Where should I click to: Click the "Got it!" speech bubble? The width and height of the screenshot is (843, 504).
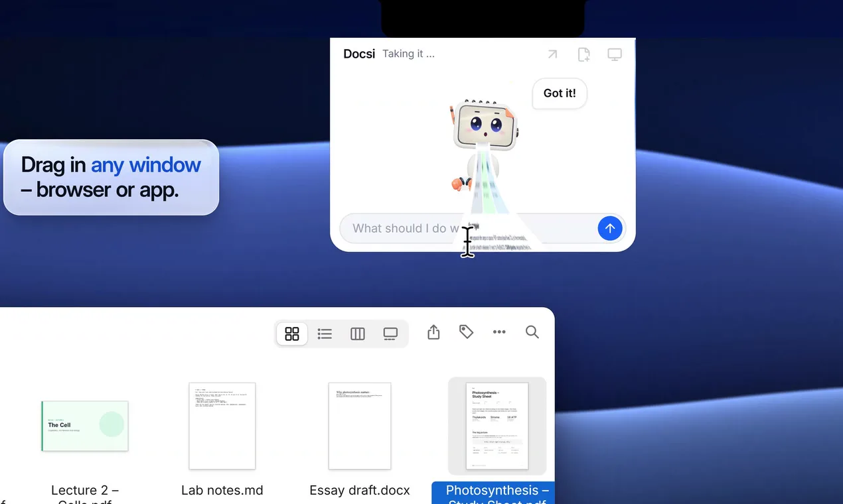tap(560, 94)
